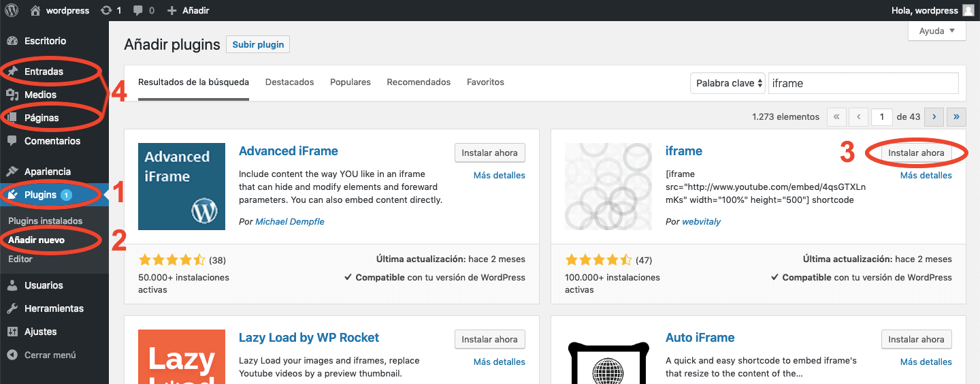Jump to the last results page
980x384 pixels.
(x=956, y=117)
